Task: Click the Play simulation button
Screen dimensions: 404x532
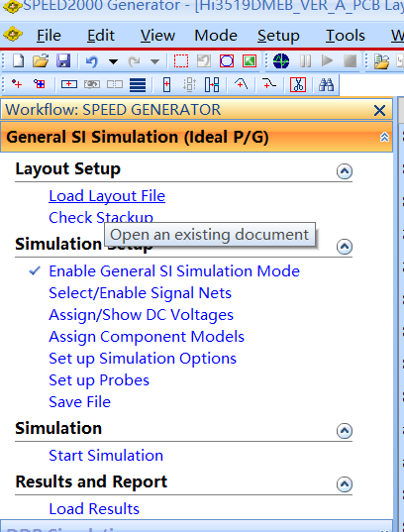Action: (328, 61)
